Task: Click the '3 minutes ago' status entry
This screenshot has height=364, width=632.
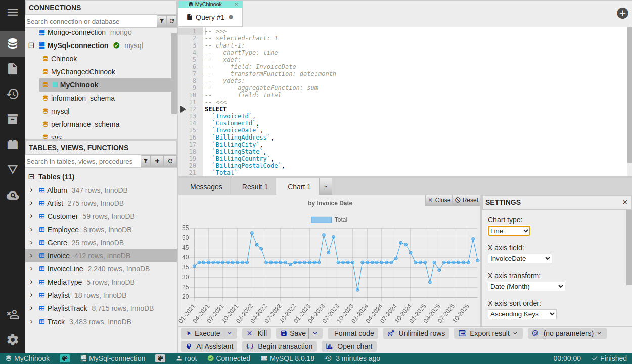Action: tap(352, 358)
